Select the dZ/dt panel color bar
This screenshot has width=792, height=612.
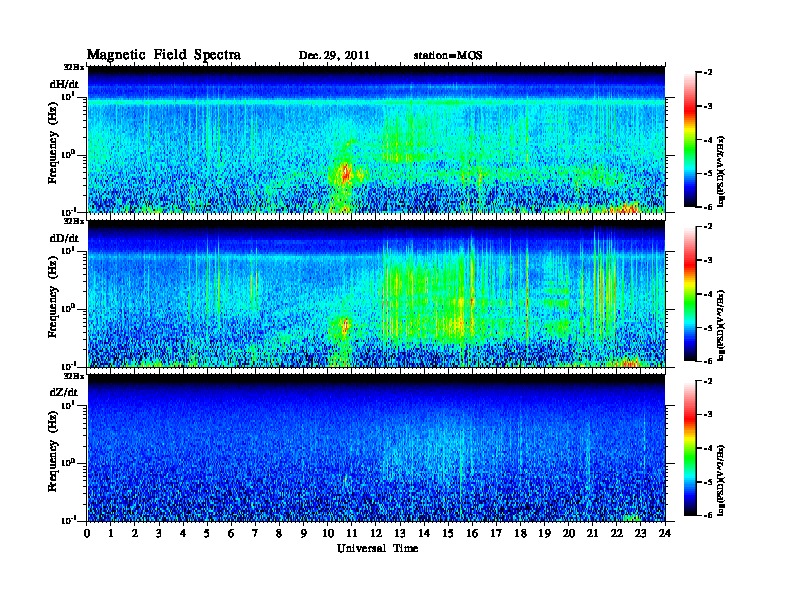(690, 448)
